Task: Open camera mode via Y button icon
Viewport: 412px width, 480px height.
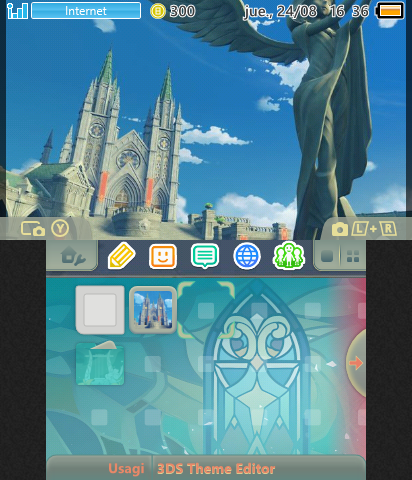Action: [x=33, y=229]
